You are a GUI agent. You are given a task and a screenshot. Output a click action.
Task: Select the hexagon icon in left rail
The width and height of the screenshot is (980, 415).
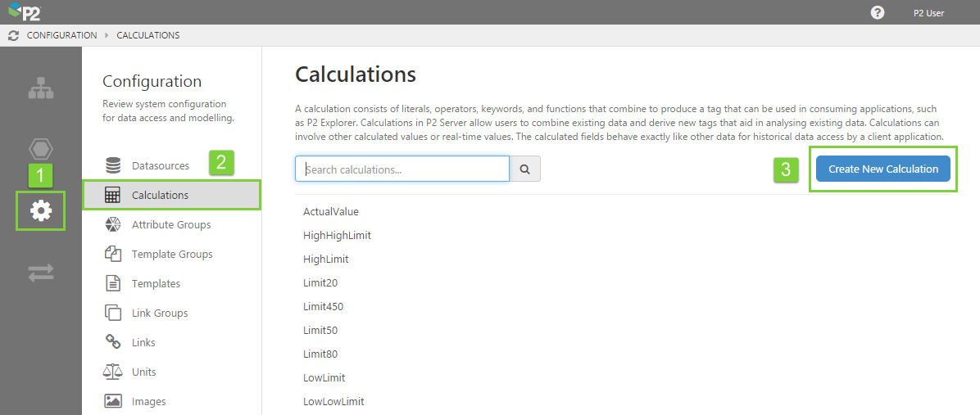tap(40, 149)
